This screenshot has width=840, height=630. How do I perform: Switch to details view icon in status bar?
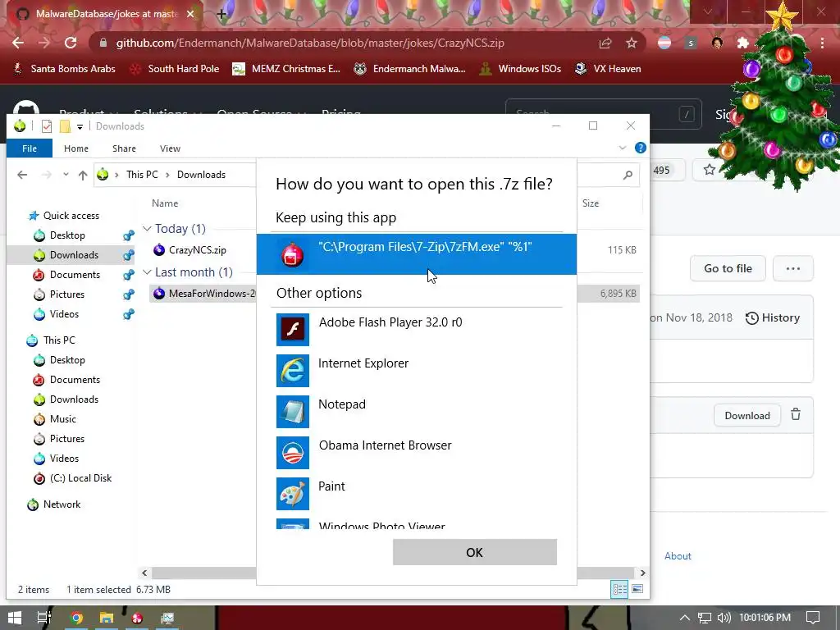click(620, 589)
